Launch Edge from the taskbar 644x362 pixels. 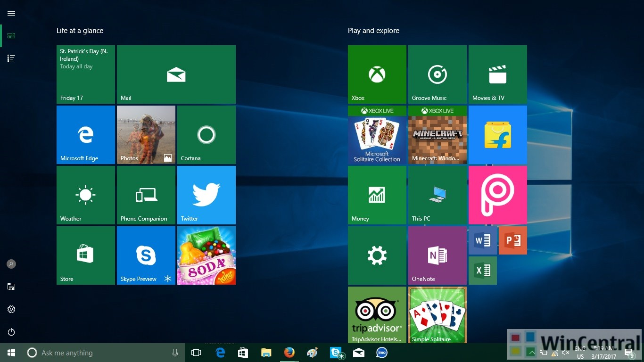(x=220, y=353)
